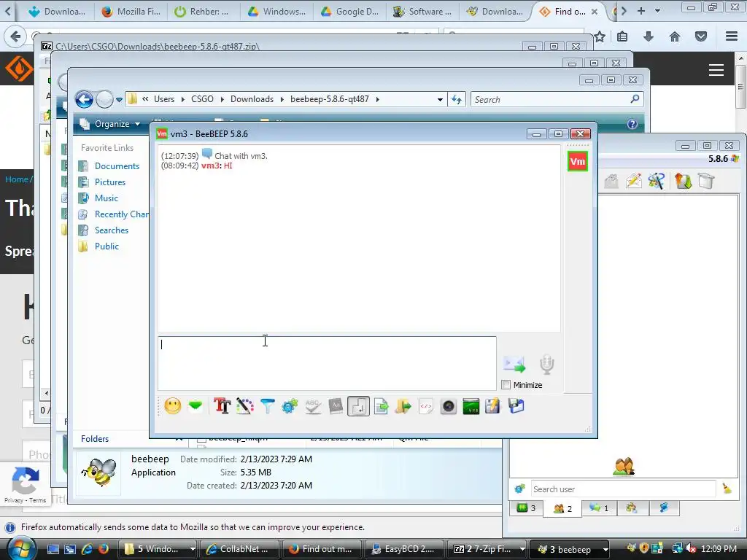747x560 pixels.
Task: Click the two-people users icon in user list
Action: 624,467
